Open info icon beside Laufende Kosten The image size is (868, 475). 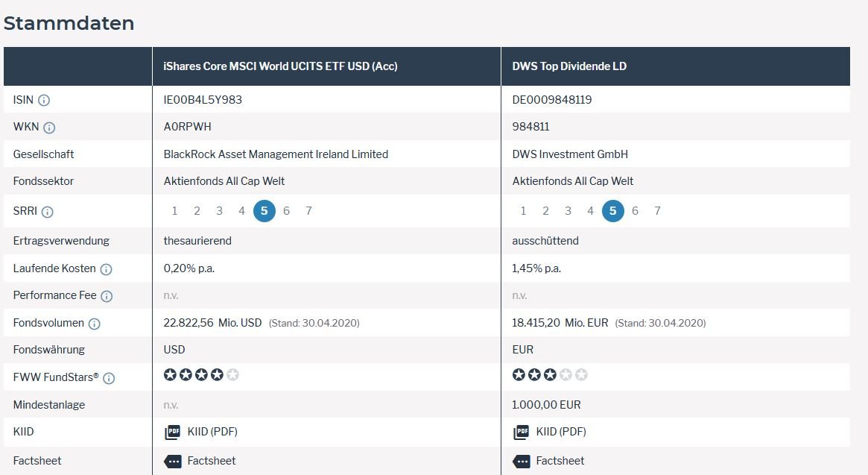107,269
